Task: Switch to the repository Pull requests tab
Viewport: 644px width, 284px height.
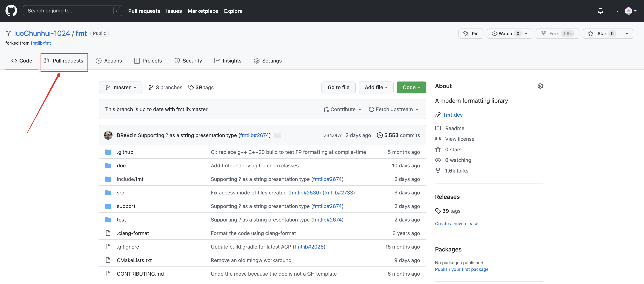Action: click(x=64, y=61)
